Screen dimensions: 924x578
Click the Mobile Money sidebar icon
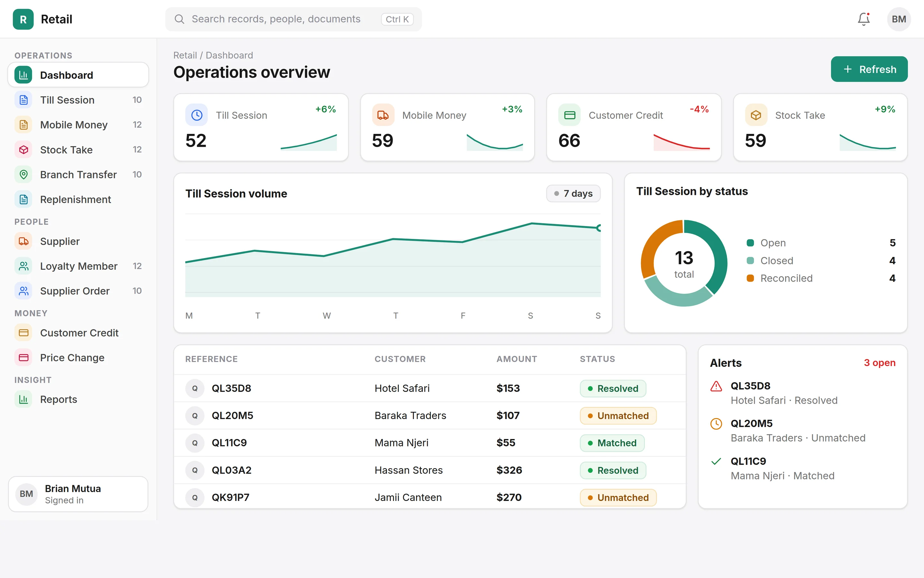pos(24,125)
